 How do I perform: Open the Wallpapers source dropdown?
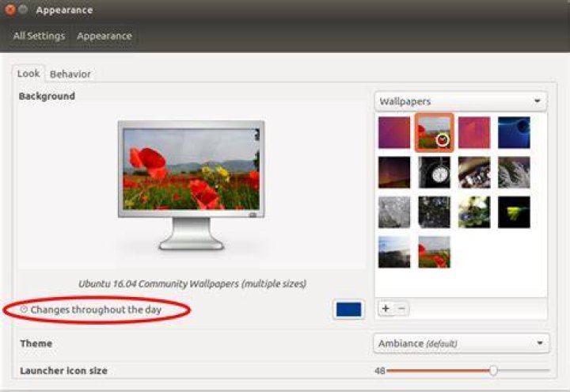point(461,101)
